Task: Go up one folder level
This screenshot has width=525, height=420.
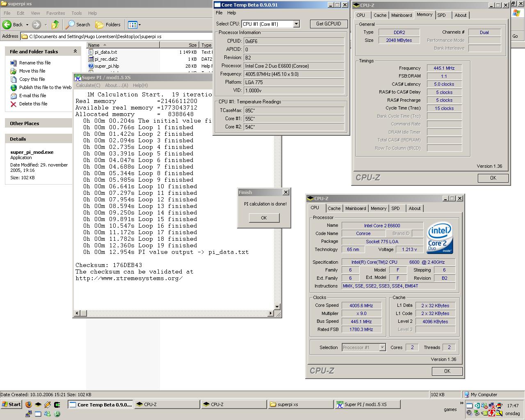Action: click(55, 25)
